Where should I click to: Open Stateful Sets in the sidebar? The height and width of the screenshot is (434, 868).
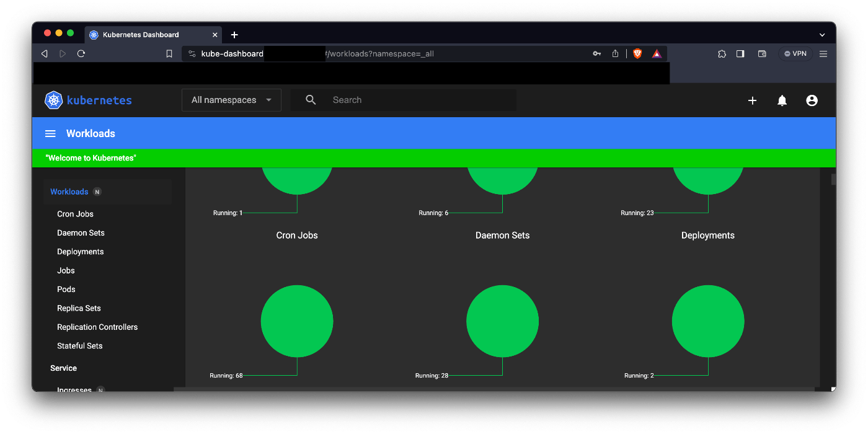click(x=79, y=346)
